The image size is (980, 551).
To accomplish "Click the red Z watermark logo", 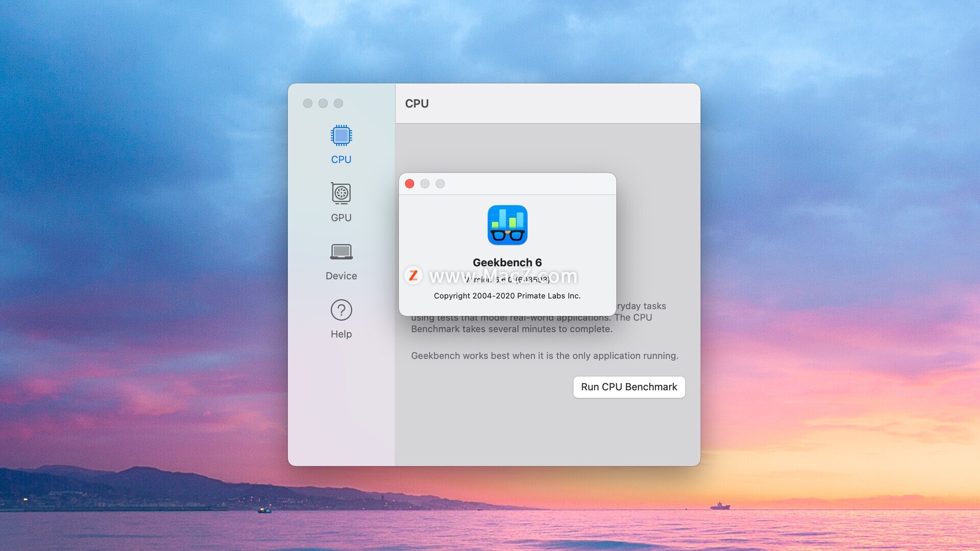I will [x=413, y=275].
